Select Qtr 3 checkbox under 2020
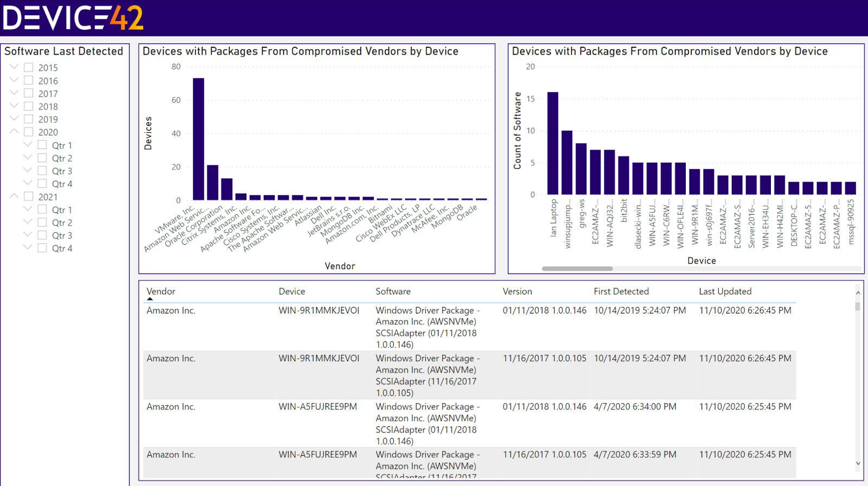 (42, 171)
